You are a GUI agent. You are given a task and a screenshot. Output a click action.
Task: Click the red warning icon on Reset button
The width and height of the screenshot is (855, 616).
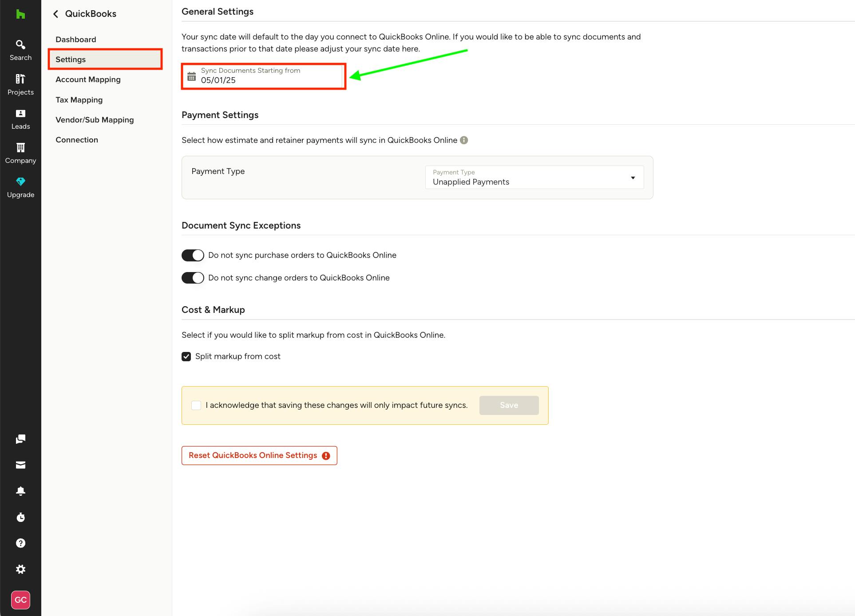(326, 456)
